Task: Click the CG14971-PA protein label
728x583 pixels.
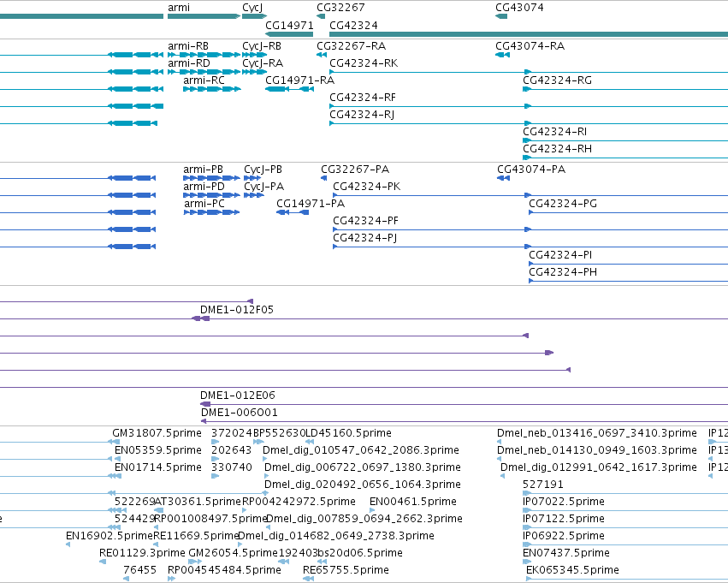Action: 311,204
